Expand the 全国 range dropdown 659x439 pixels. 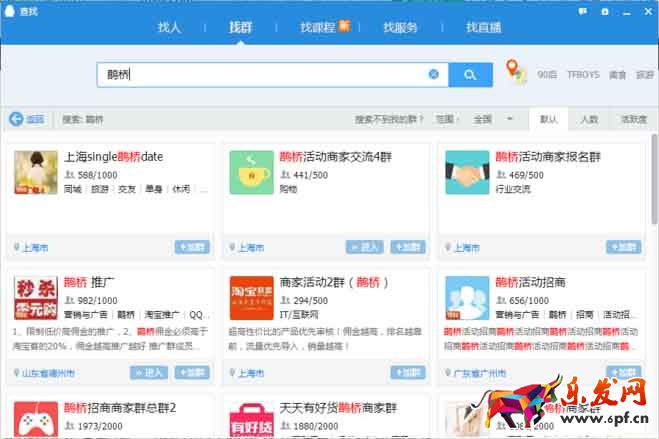508,119
